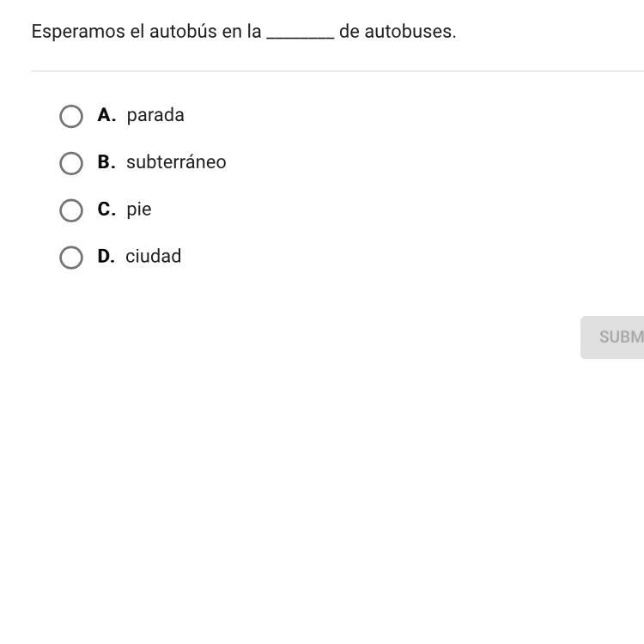644x644 pixels.
Task: Click the answer text "subterráneo"
Action: coord(176,162)
